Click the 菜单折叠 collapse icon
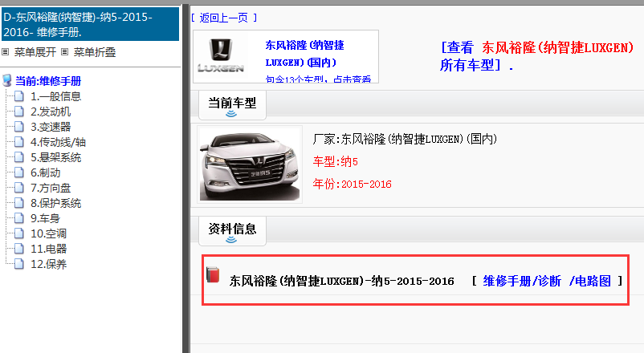This screenshot has height=353, width=644. tap(64, 51)
